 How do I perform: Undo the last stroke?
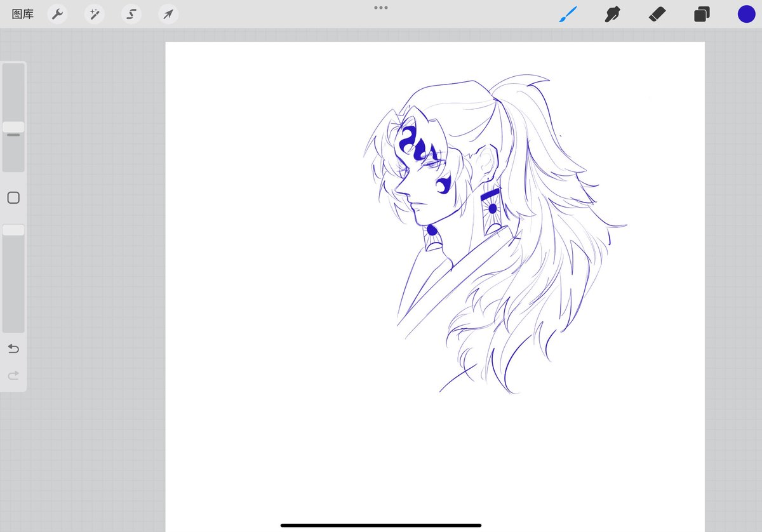pos(13,349)
